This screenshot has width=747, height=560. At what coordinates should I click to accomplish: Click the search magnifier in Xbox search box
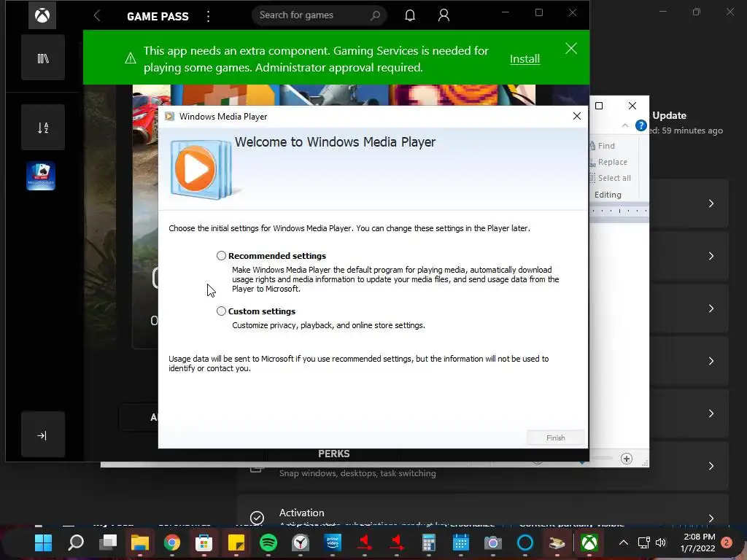(376, 15)
